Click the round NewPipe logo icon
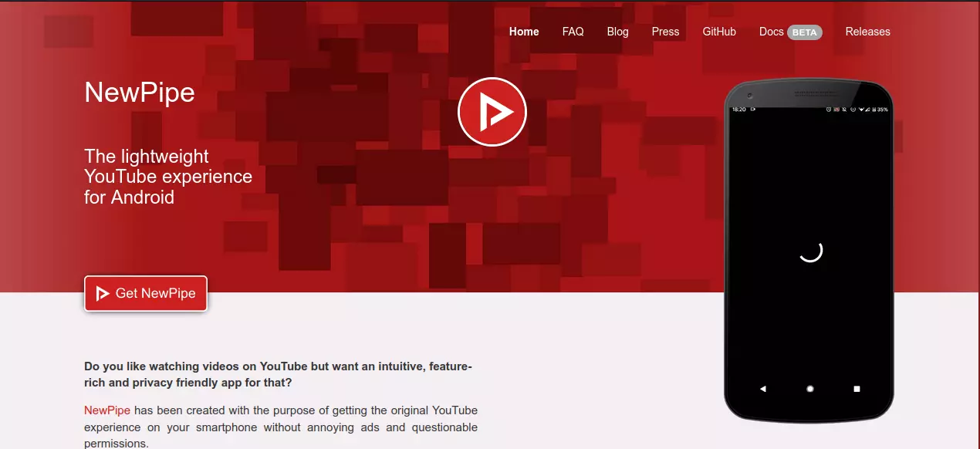 (492, 112)
